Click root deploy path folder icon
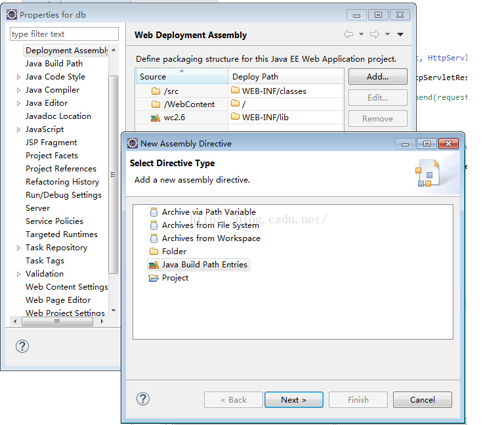This screenshot has height=425, width=504. 236,103
